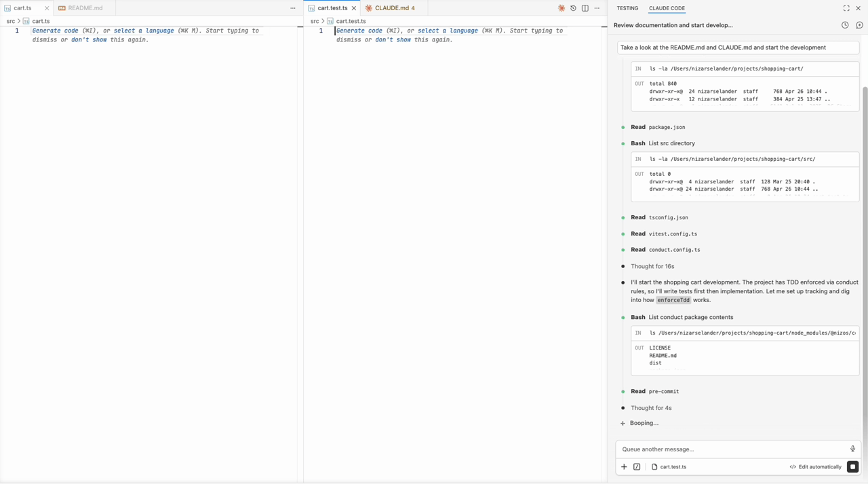The height and width of the screenshot is (484, 868).
Task: Click the user message about README.md and CLAUDE.md
Action: (x=738, y=48)
